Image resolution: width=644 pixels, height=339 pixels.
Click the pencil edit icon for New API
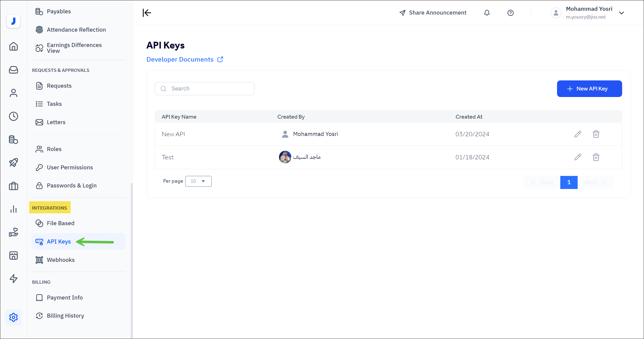pyautogui.click(x=578, y=134)
